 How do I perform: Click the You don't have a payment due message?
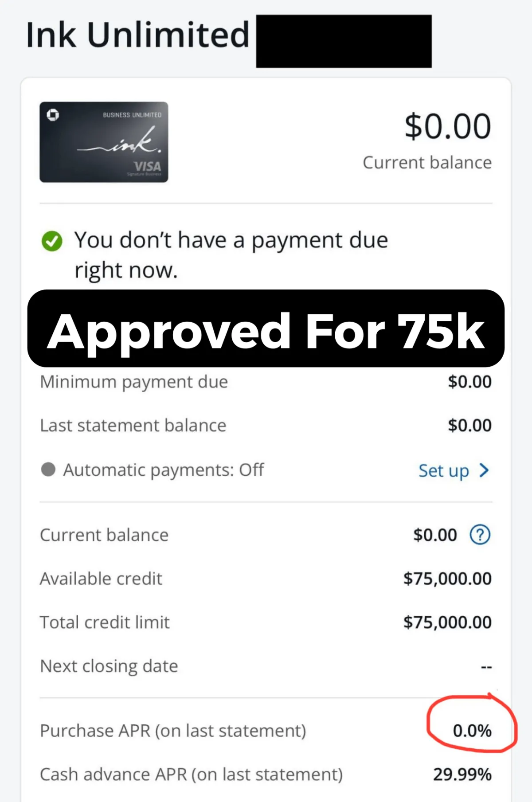(231, 255)
